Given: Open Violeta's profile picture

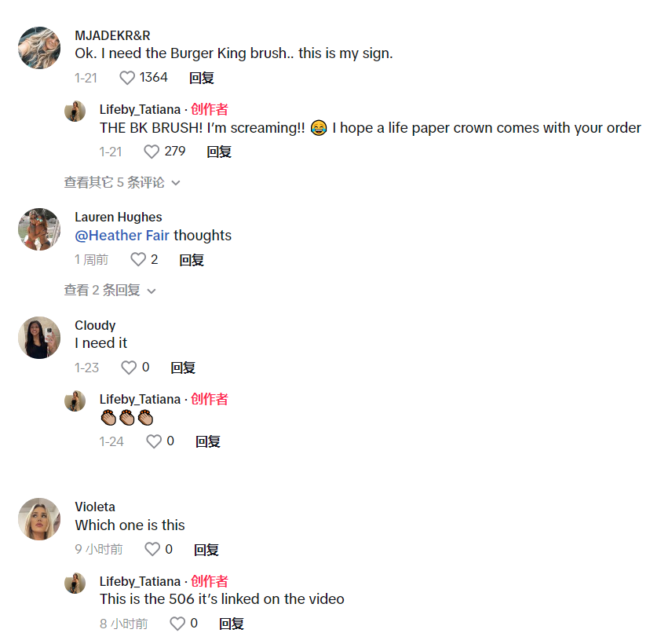Looking at the screenshot, I should coord(39,519).
